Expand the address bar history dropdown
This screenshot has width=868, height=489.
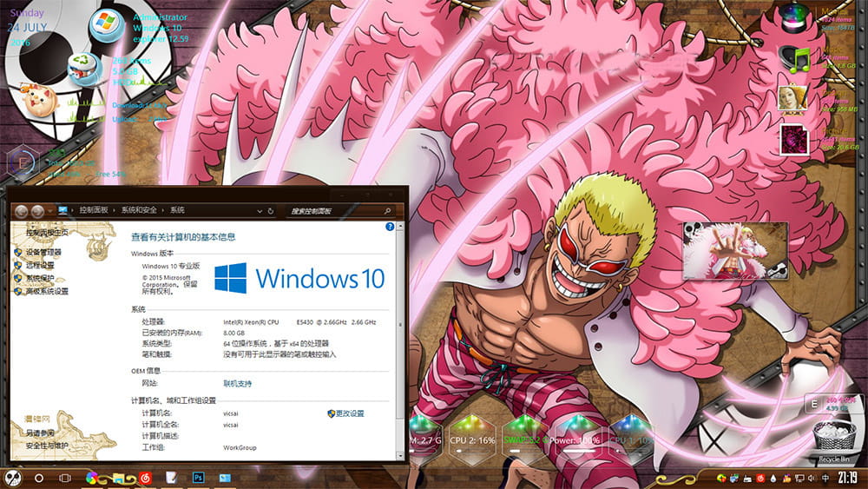click(x=259, y=211)
